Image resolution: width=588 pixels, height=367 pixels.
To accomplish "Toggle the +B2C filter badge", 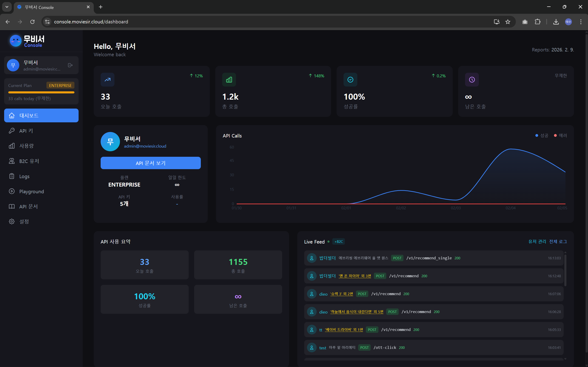I will (x=338, y=241).
